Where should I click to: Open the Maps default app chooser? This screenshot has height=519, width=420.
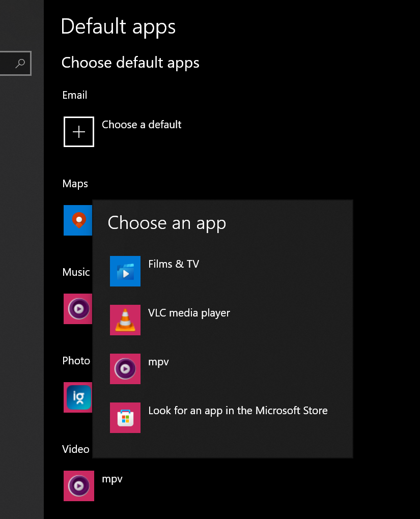(x=78, y=220)
